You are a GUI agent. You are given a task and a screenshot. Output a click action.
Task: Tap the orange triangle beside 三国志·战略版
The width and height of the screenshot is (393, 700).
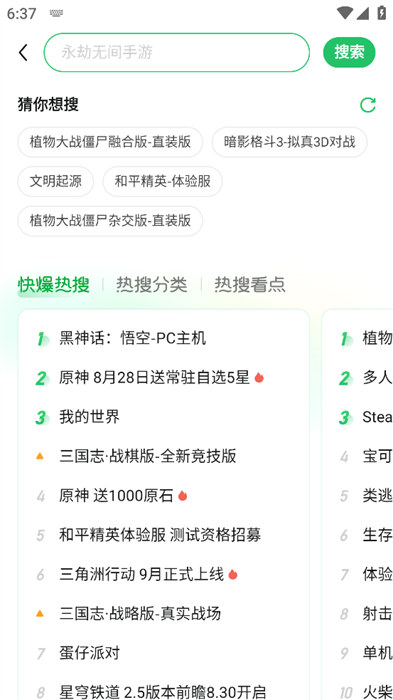(40, 613)
